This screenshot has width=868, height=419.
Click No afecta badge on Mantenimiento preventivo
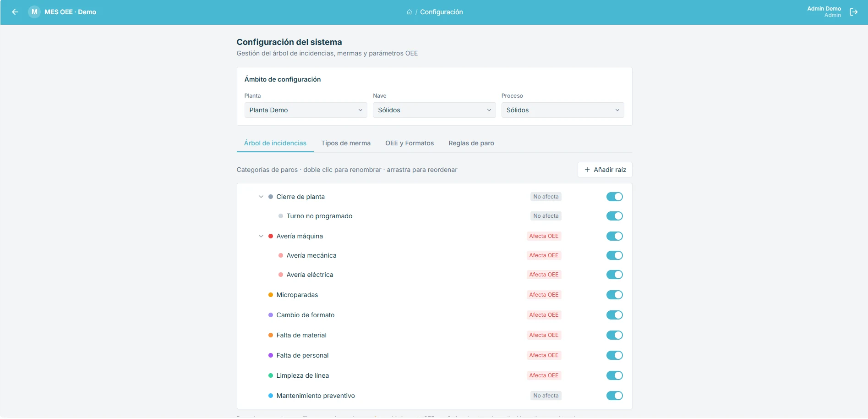[546, 396]
